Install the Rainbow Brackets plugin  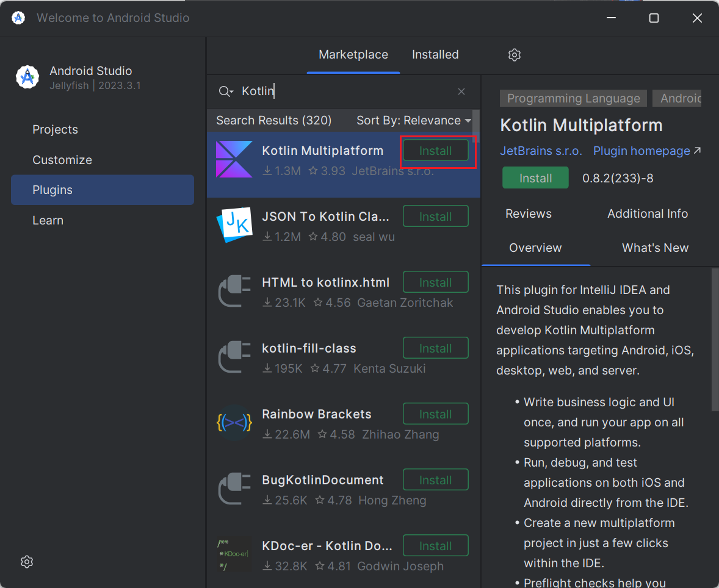tap(436, 414)
